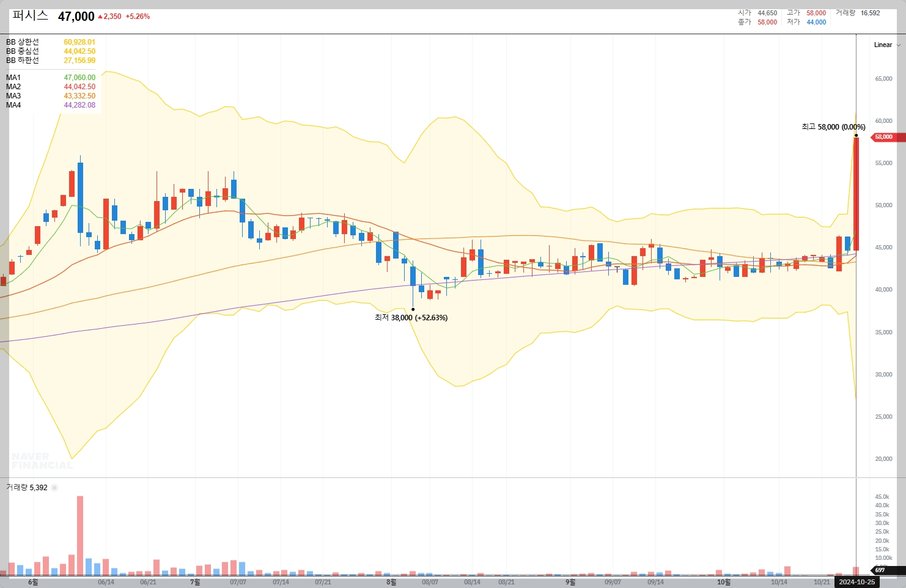
Task: Select the MA3 legend label
Action: point(13,96)
